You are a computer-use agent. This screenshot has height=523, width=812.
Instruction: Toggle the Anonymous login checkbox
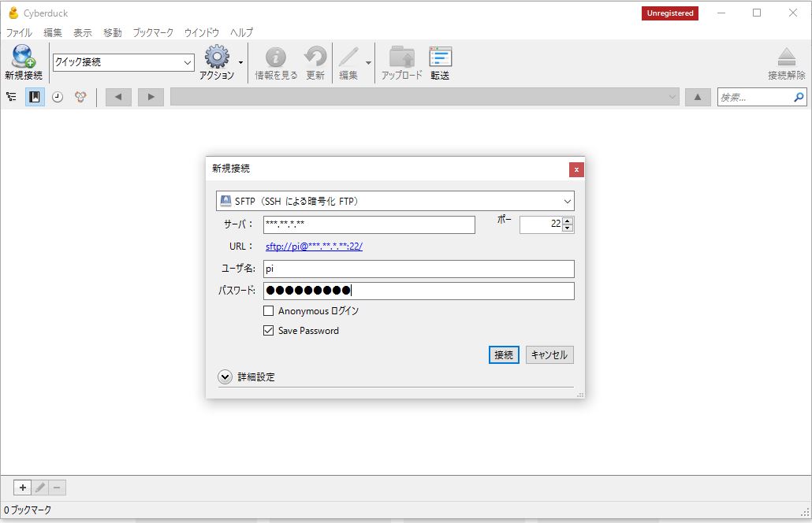pyautogui.click(x=268, y=311)
